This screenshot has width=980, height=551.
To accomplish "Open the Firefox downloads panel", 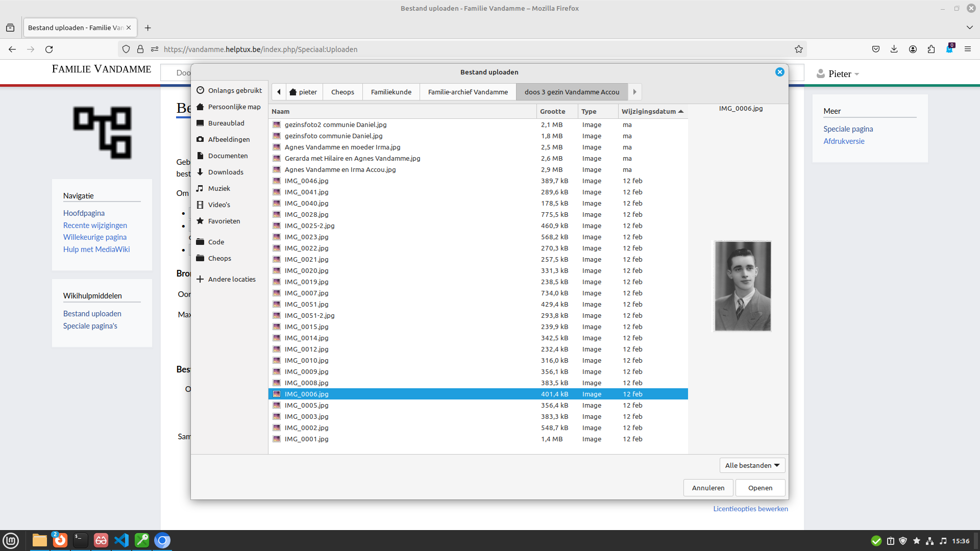I will point(894,49).
